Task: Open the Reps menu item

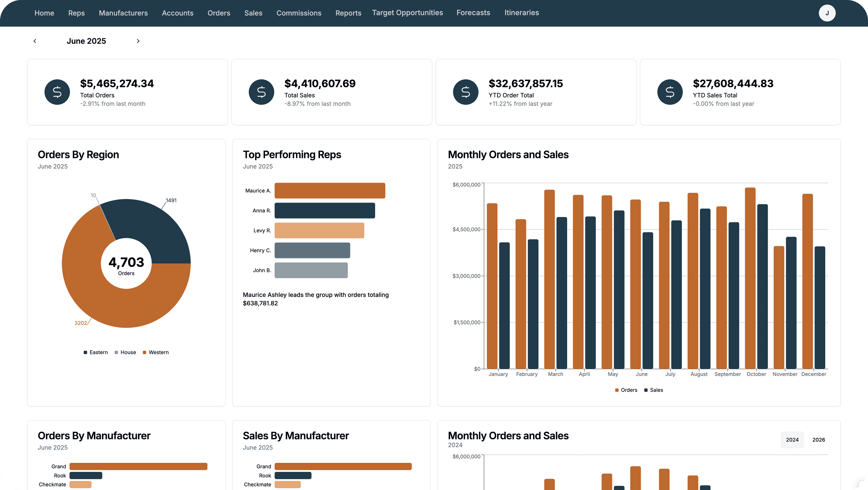Action: coord(77,13)
